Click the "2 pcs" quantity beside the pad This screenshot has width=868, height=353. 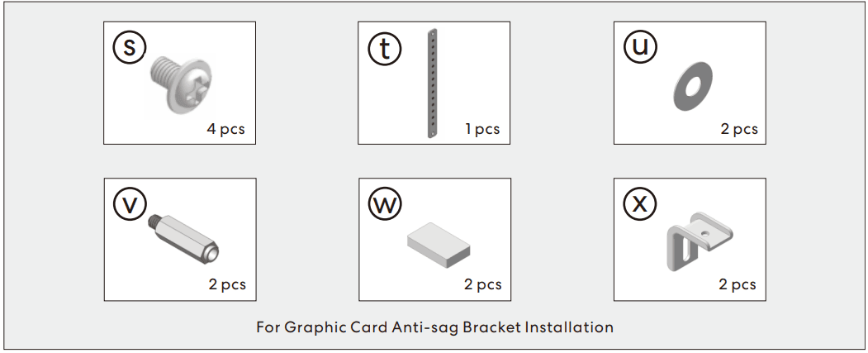click(x=482, y=285)
